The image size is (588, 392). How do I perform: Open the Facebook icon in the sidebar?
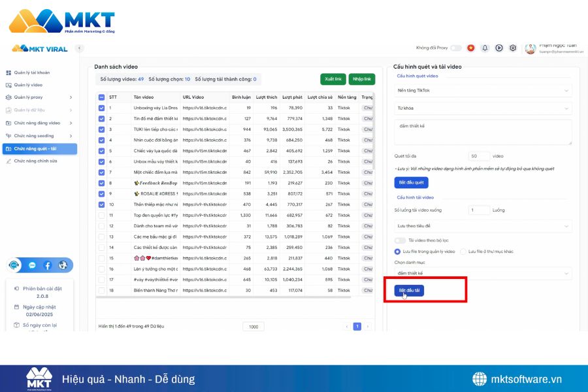(48, 265)
